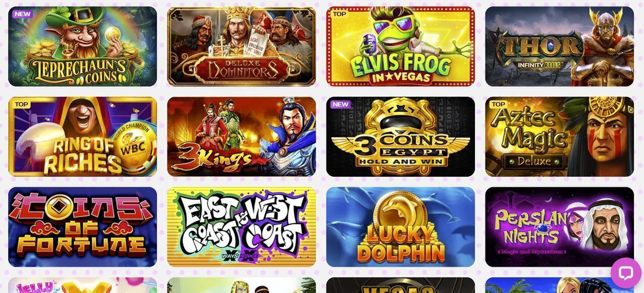Click NEW badge on 3 Coins Egypt
The width and height of the screenshot is (644, 293).
[341, 104]
